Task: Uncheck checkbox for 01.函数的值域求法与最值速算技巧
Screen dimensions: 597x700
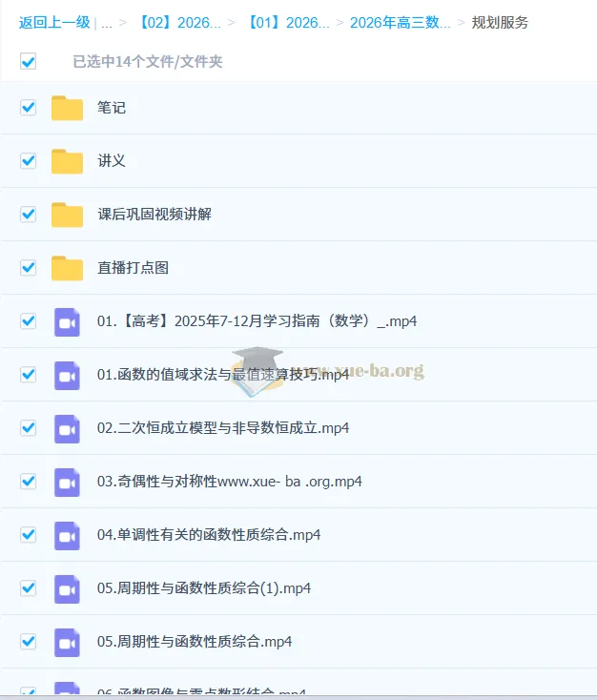Action: 28,375
